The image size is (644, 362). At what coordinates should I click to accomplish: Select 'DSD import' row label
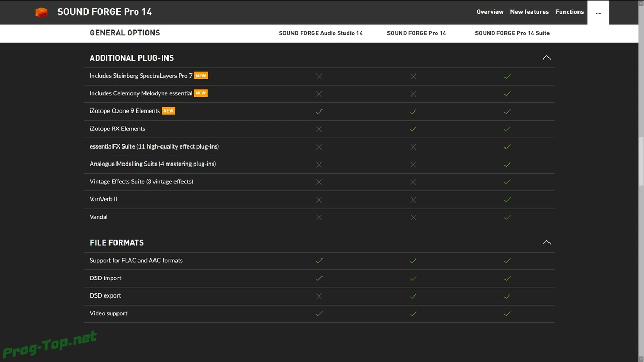(x=106, y=278)
